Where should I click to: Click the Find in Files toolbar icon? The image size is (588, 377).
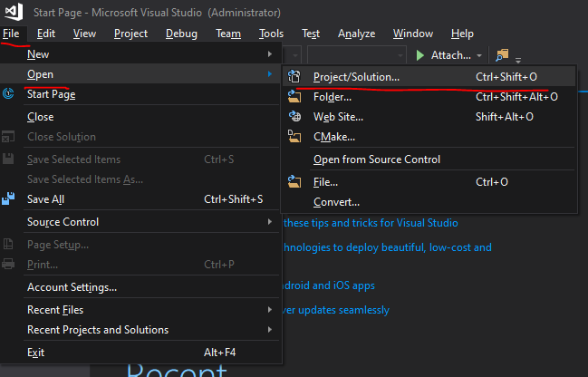pyautogui.click(x=502, y=55)
